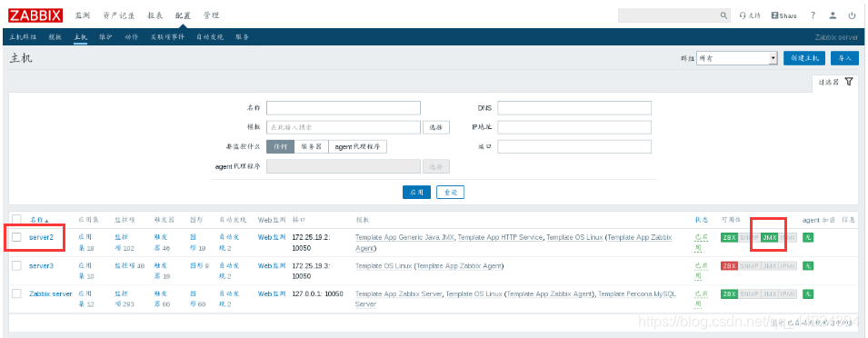Viewport: 868px width, 338px height.
Task: Switch to 自动发现 submenu tab
Action: [210, 37]
